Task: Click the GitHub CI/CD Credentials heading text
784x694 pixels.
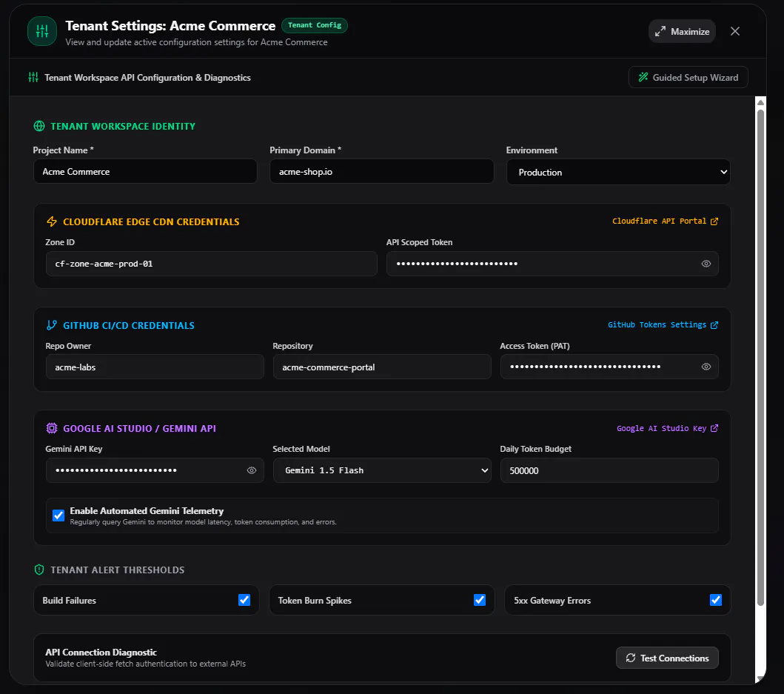Action: (x=129, y=325)
